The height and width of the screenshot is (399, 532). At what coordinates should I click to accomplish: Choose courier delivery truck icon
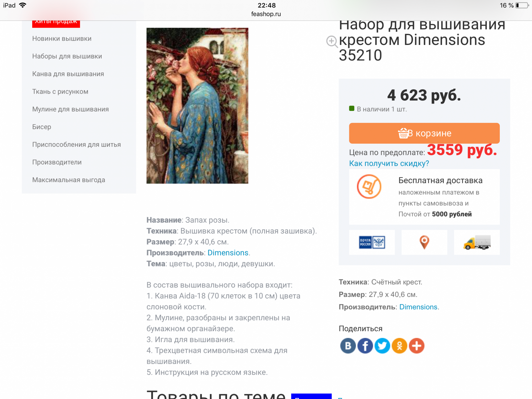(x=477, y=242)
